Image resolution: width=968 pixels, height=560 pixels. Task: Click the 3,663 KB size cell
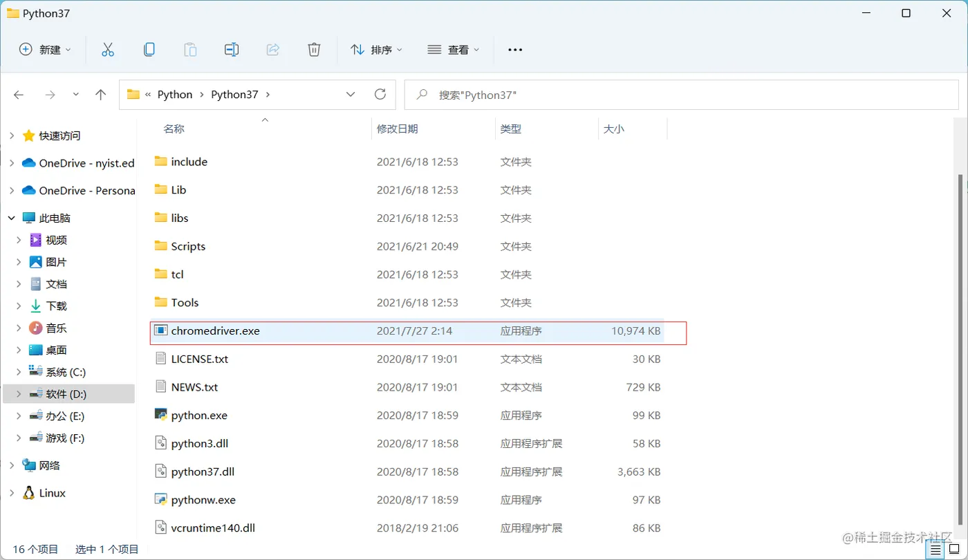(639, 472)
